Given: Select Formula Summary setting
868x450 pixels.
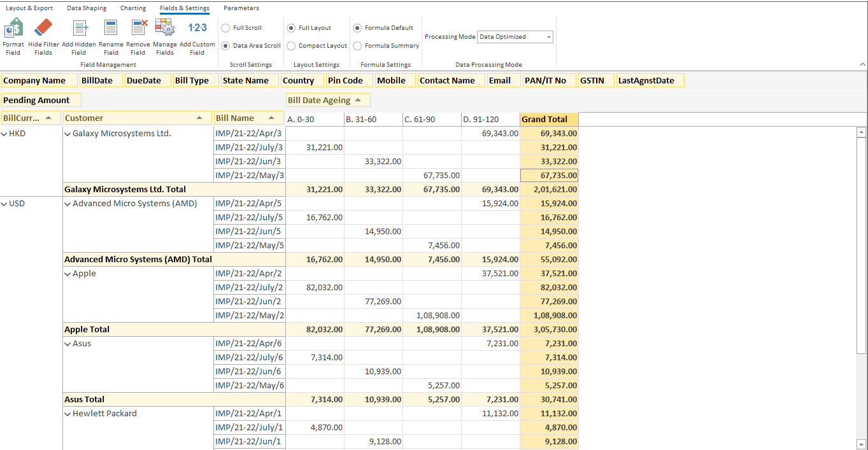Looking at the screenshot, I should tap(359, 45).
